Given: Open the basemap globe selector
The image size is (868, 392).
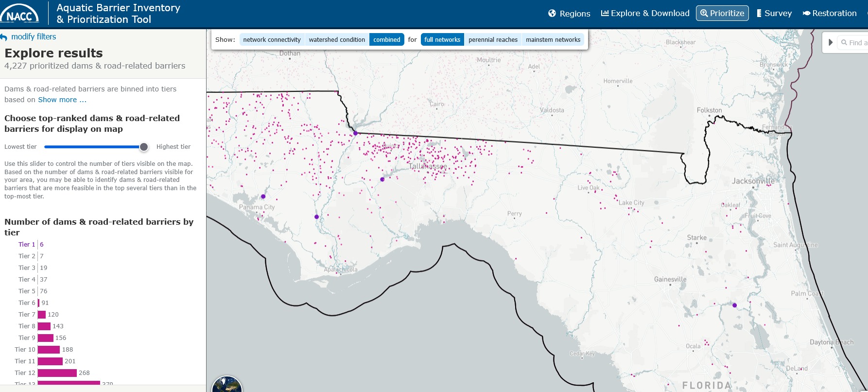Looking at the screenshot, I should (227, 384).
